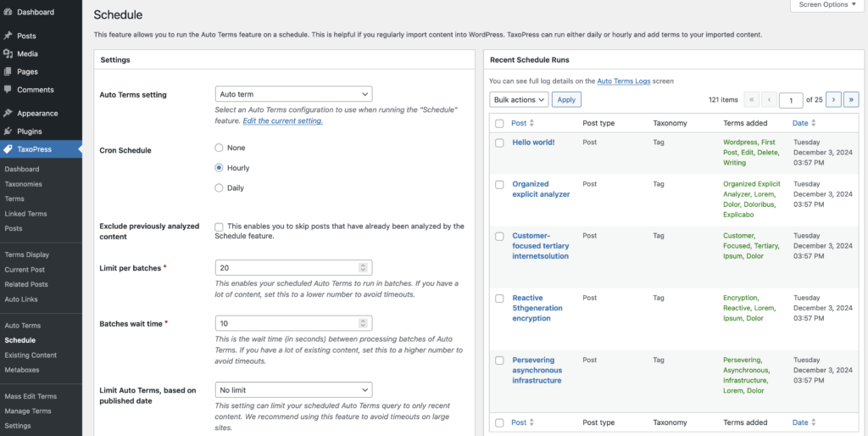The height and width of the screenshot is (436, 868).
Task: Open Persevering asynchronous infrastructure post link
Action: pos(537,370)
